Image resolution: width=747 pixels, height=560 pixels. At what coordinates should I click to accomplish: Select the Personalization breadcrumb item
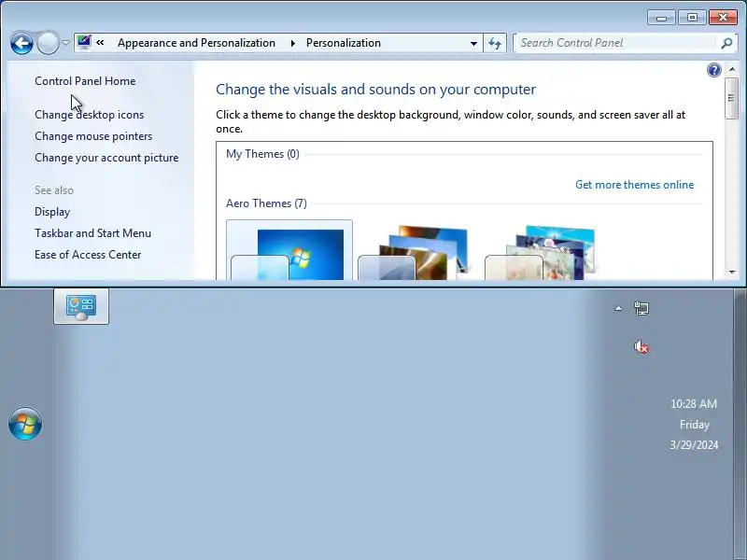click(x=344, y=43)
